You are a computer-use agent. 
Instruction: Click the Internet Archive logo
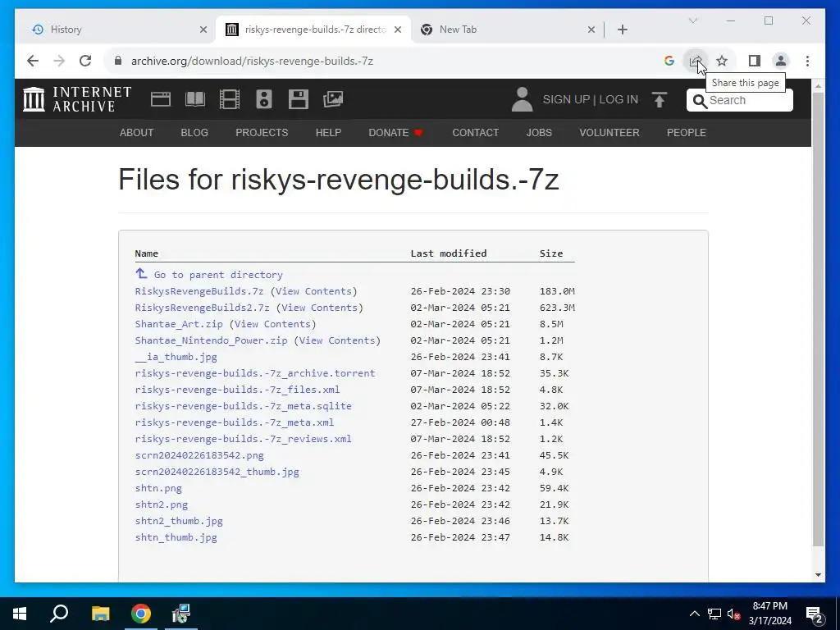[x=78, y=99]
